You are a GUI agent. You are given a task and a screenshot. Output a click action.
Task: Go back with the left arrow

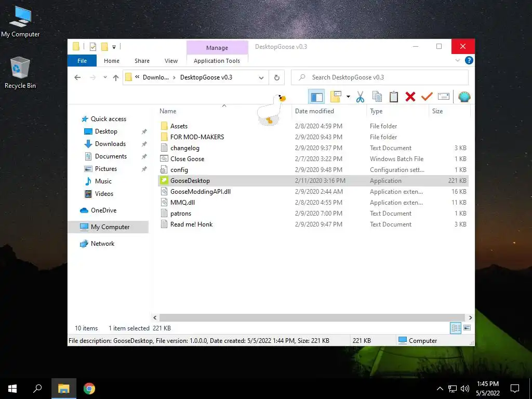click(77, 77)
